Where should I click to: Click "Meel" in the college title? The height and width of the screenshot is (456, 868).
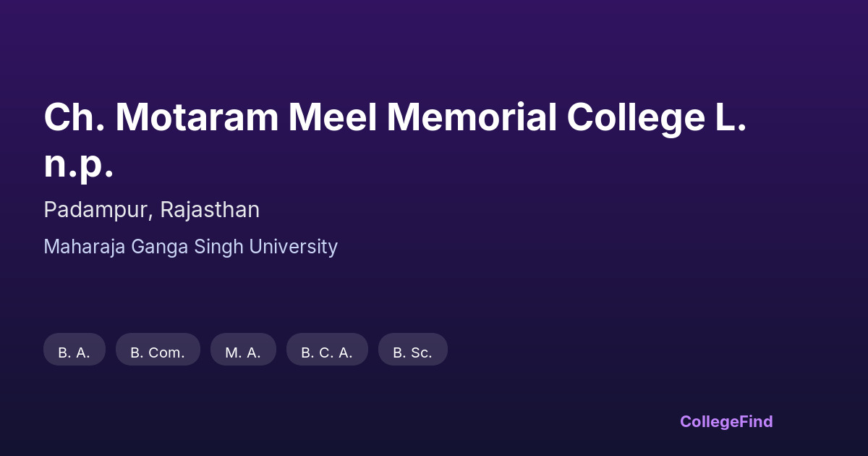(x=333, y=117)
